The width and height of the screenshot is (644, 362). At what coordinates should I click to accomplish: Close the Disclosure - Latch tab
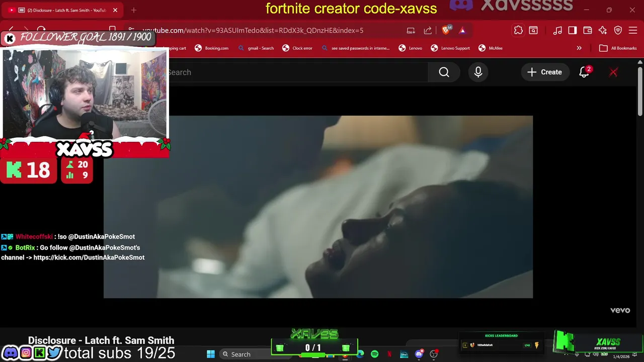point(115,10)
